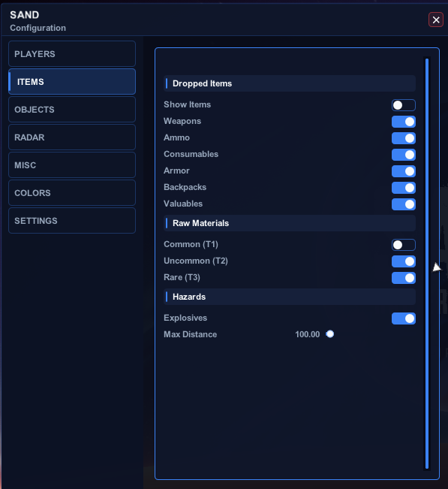The image size is (448, 489).
Task: Click the Max Distance slider handle
Action: 330,334
